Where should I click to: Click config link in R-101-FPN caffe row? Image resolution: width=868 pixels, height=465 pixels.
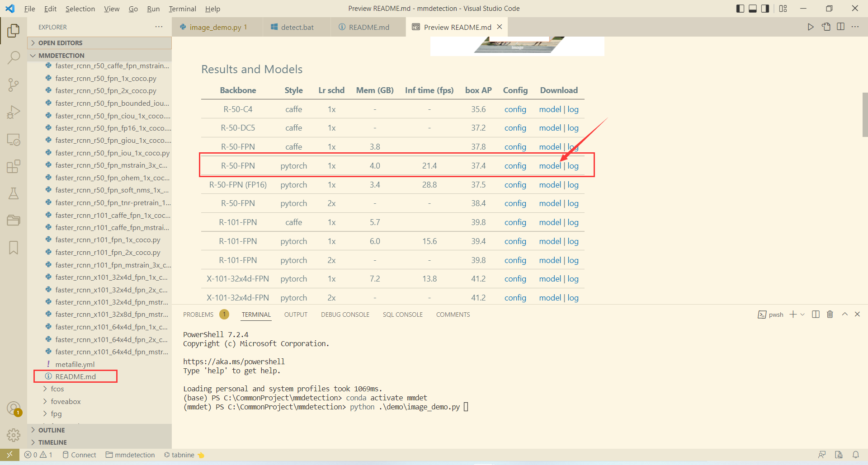coord(515,222)
